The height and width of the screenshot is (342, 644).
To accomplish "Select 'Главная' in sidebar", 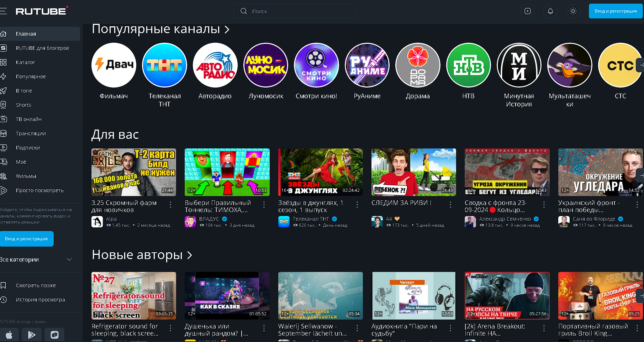I will [x=39, y=34].
